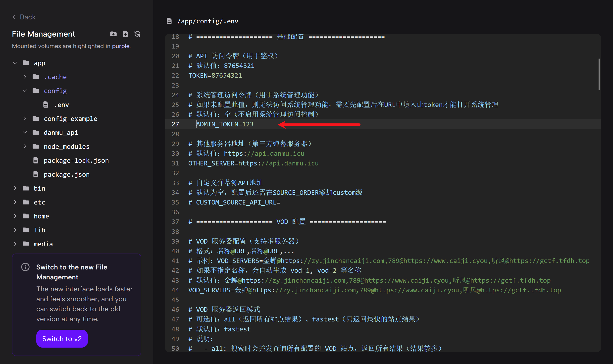Collapse the config folder chevron

tap(25, 91)
